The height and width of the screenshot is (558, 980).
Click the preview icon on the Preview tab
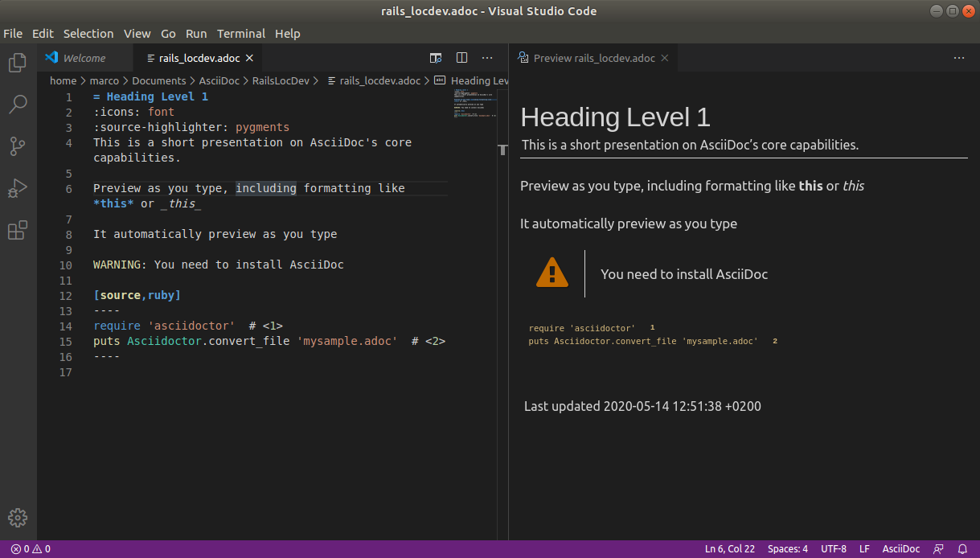[523, 58]
